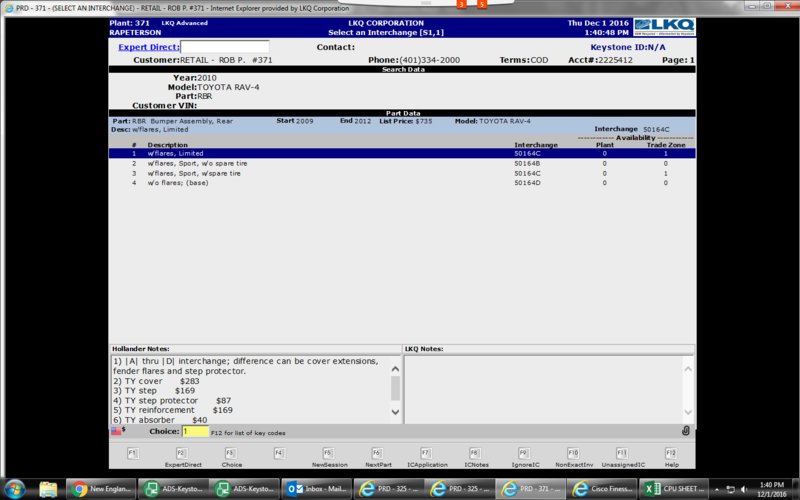Select row 2 w/flares, Sport, w/o spare tire
The width and height of the screenshot is (800, 500).
coord(402,163)
